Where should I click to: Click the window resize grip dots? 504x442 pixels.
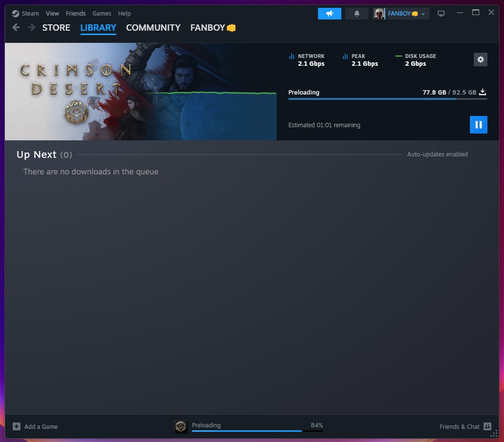pos(494,434)
